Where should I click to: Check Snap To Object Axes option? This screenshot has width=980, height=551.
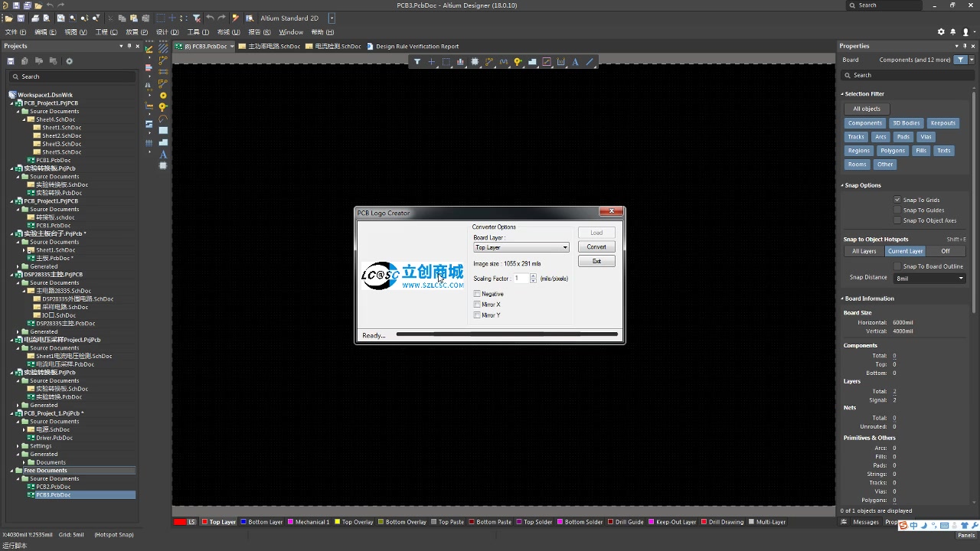[897, 220]
